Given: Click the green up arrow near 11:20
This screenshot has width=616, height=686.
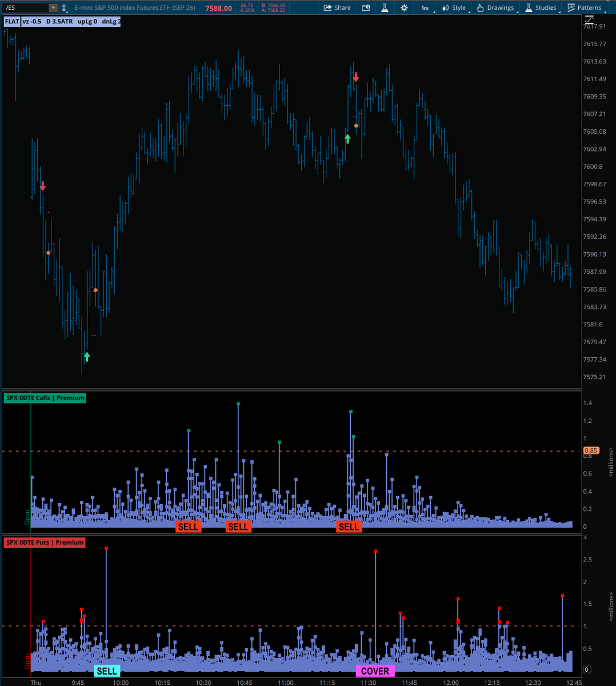Looking at the screenshot, I should (347, 138).
